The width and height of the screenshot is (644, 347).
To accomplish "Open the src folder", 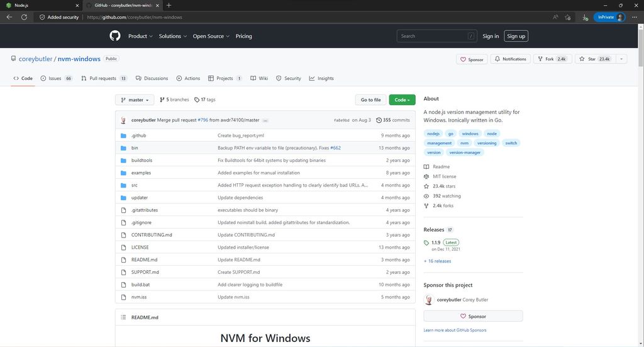I will [135, 185].
